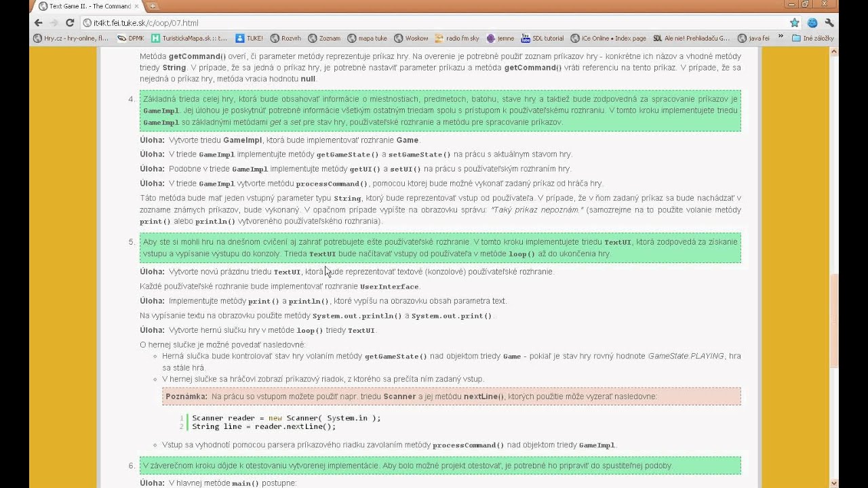Open the mapa tuke bookmark
Screen dimensions: 868x488
(367, 39)
